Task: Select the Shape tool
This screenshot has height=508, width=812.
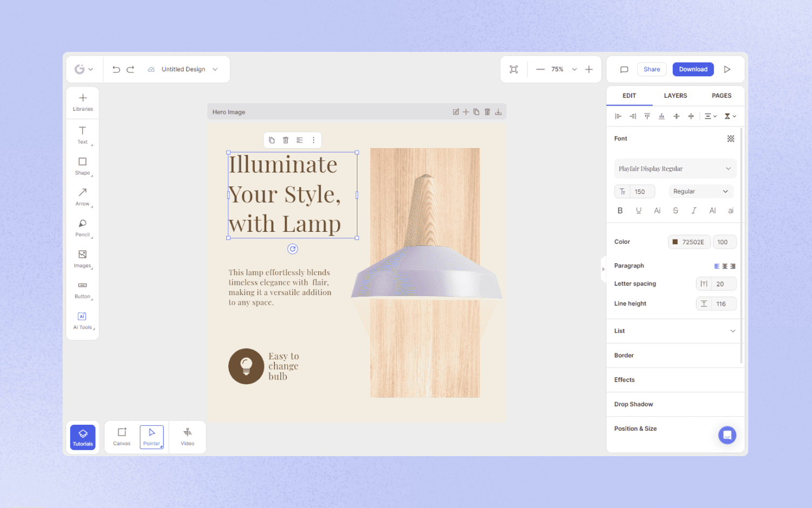Action: tap(83, 166)
